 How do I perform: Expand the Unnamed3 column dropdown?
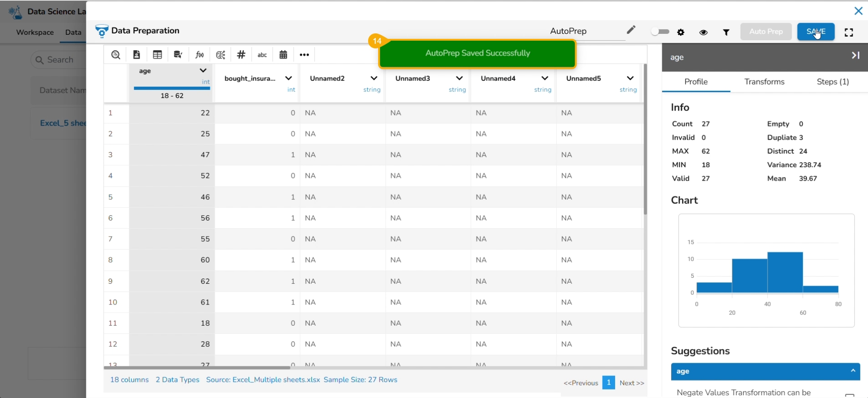(x=459, y=78)
